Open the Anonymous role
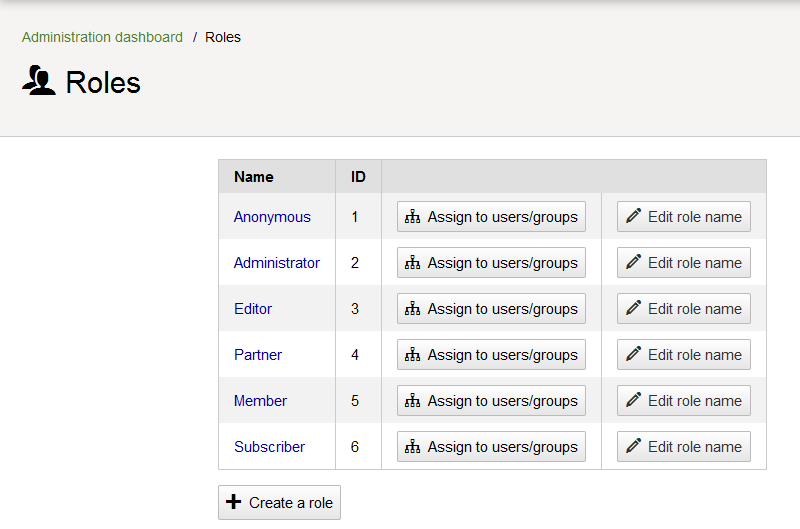The height and width of the screenshot is (529, 800). tap(272, 217)
